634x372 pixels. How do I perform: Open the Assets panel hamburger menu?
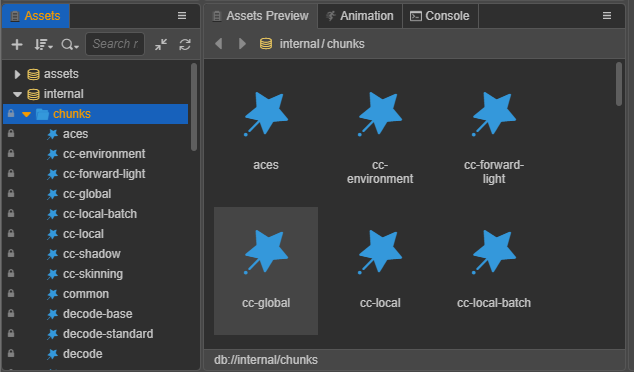click(x=182, y=15)
